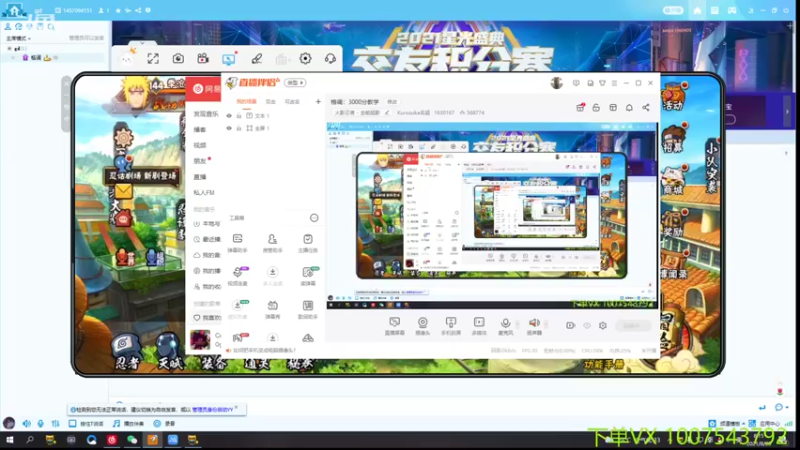Toggle lock icon in companion header
This screenshot has width=800, height=450.
click(596, 108)
